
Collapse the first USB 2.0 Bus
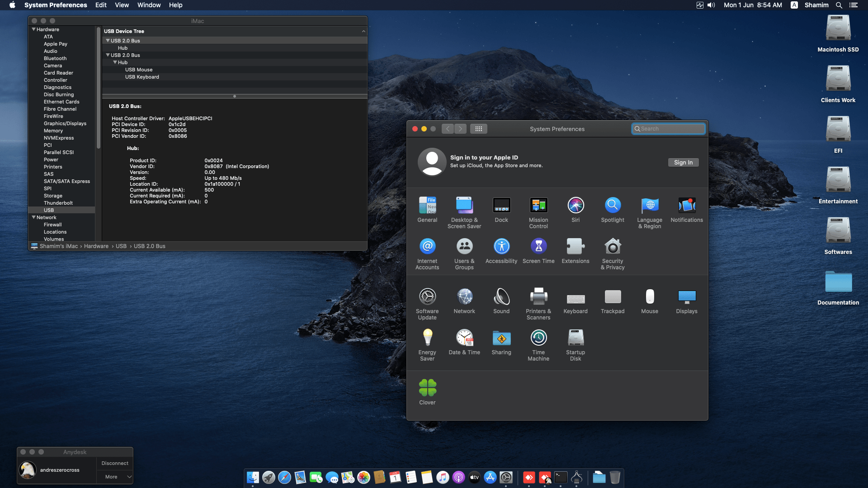108,41
